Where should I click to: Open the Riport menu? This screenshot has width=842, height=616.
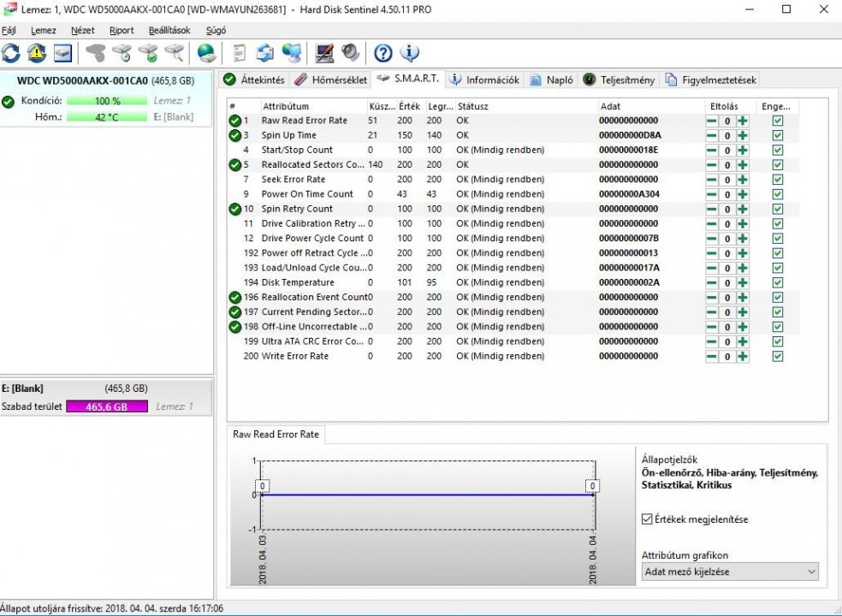point(121,30)
